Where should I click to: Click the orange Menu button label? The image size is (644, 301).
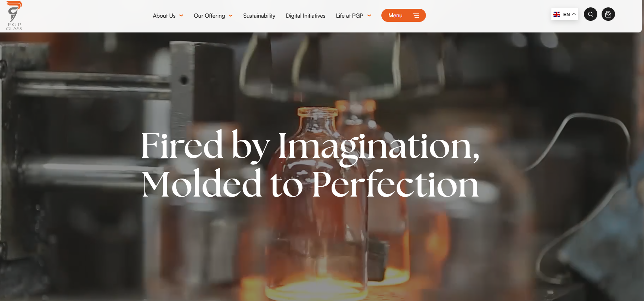click(x=395, y=16)
